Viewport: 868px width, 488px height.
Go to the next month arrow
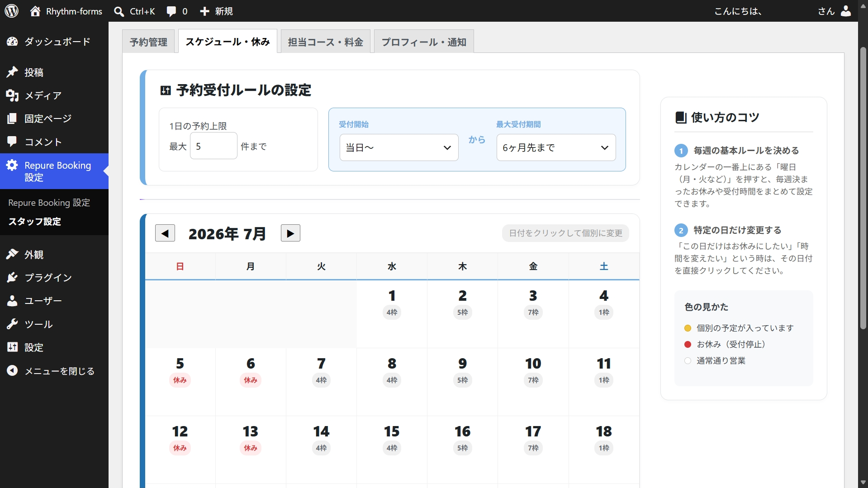(x=290, y=233)
